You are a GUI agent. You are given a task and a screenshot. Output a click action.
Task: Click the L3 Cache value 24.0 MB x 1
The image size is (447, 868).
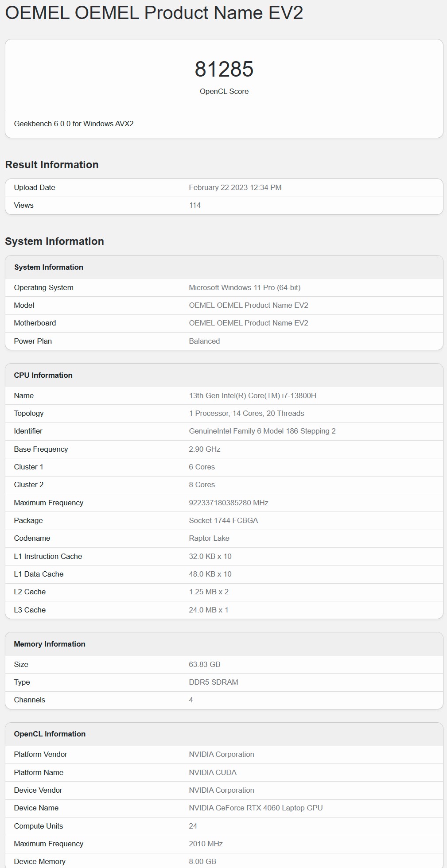coord(209,610)
